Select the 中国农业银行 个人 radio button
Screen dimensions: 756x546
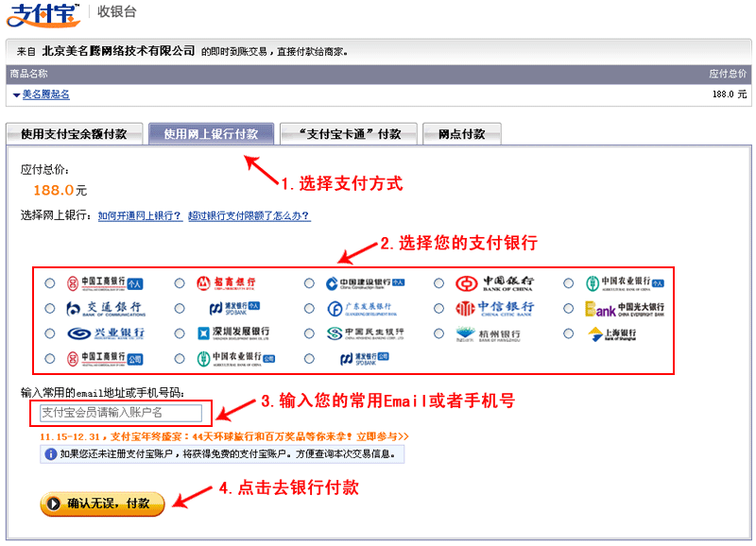pyautogui.click(x=569, y=283)
